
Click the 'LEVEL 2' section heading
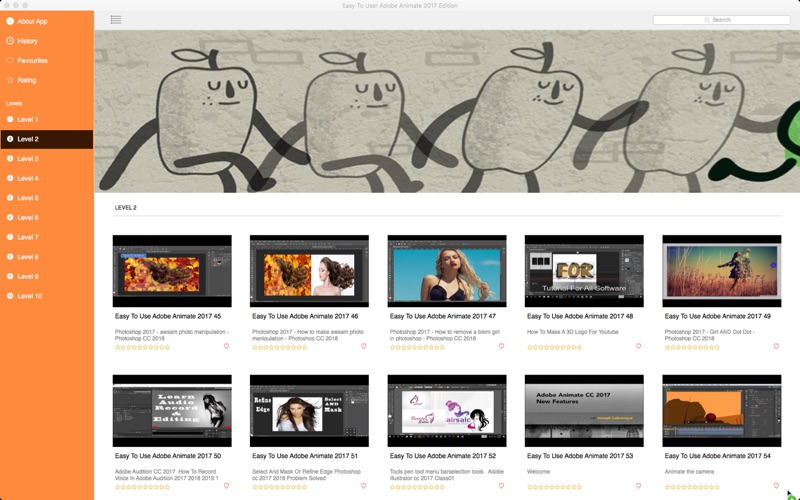click(x=126, y=208)
